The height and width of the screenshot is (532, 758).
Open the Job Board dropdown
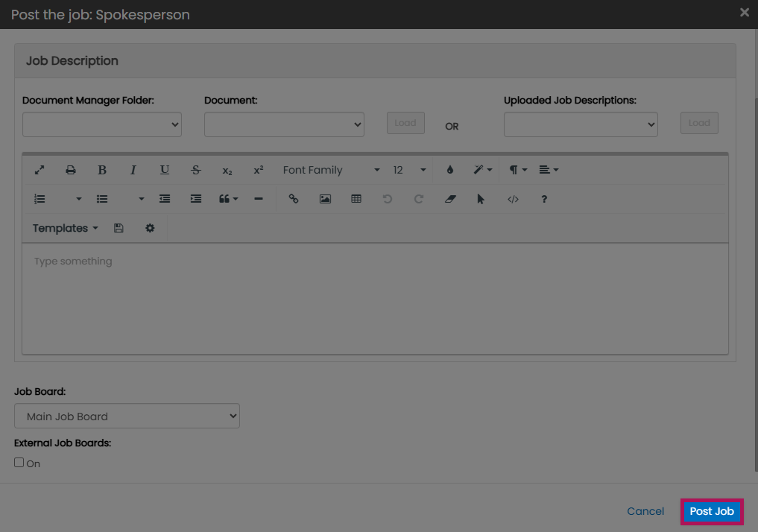click(x=127, y=416)
